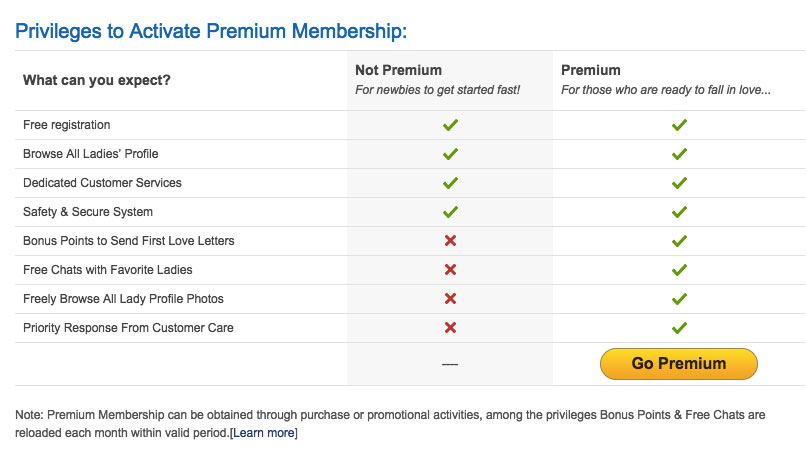Image resolution: width=806 pixels, height=463 pixels.
Task: Click Not Premium checkmark for Safety & Secure System
Action: coord(450,212)
